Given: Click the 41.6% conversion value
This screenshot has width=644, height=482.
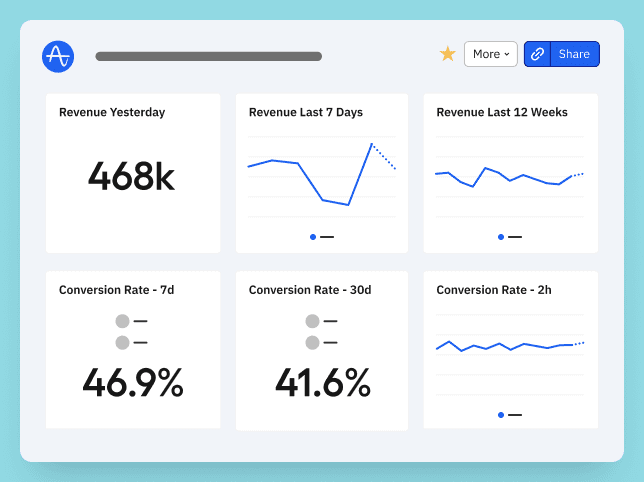Looking at the screenshot, I should pyautogui.click(x=322, y=383).
